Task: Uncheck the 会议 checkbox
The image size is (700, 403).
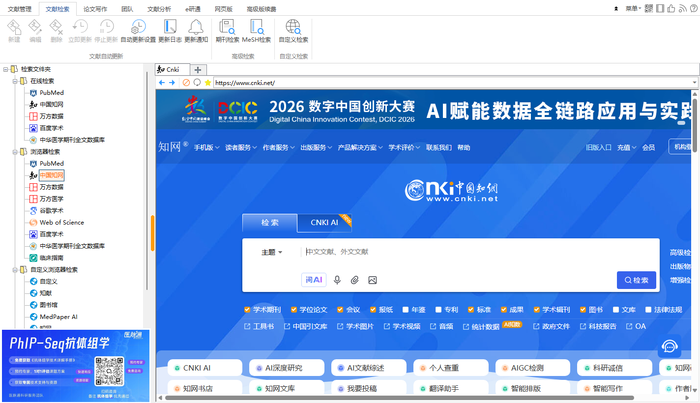Action: [x=340, y=309]
